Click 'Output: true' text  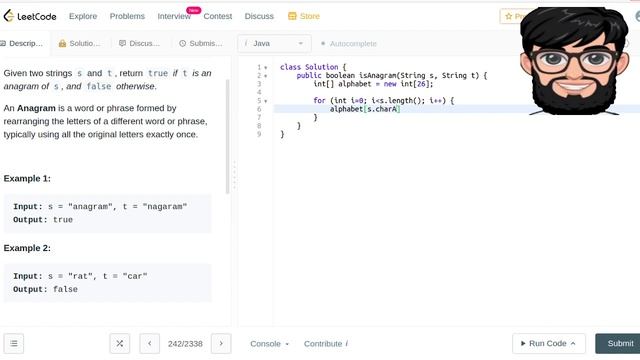[43, 220]
